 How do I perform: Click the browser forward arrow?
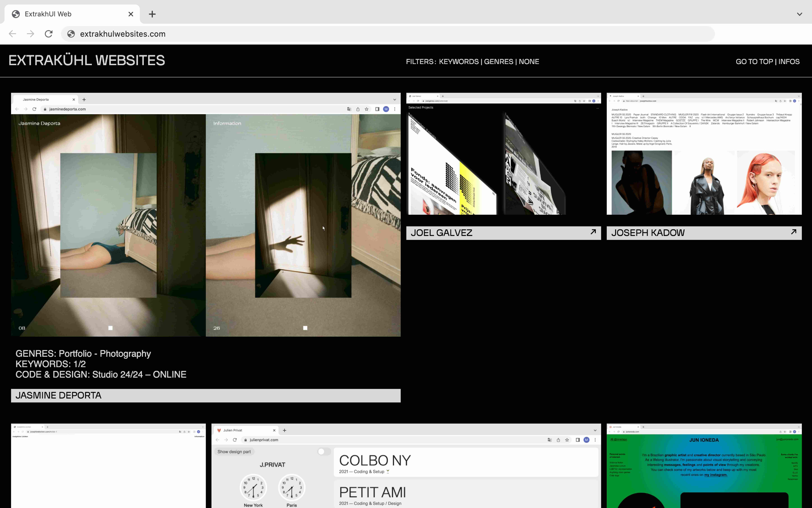pos(31,34)
